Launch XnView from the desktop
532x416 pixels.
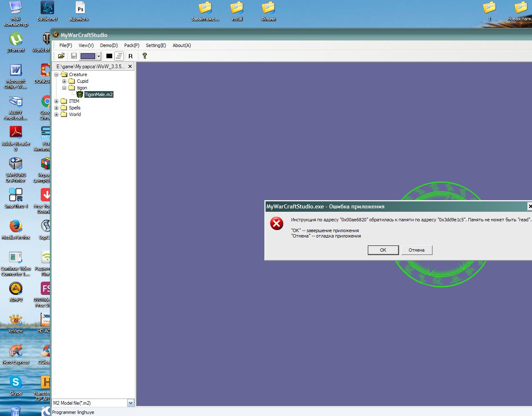pyautogui.click(x=16, y=323)
